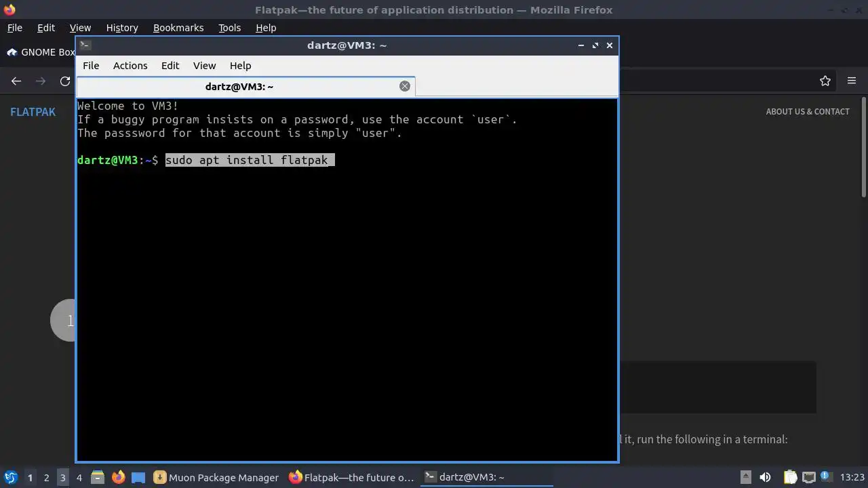
Task: Open the removable media tray icon
Action: [x=745, y=477]
